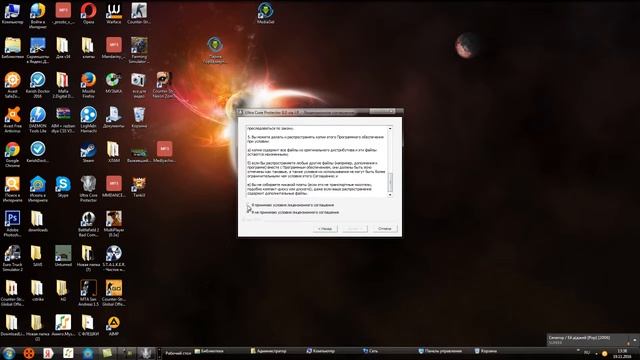Click the license text scrollbar thumb

coord(390,182)
